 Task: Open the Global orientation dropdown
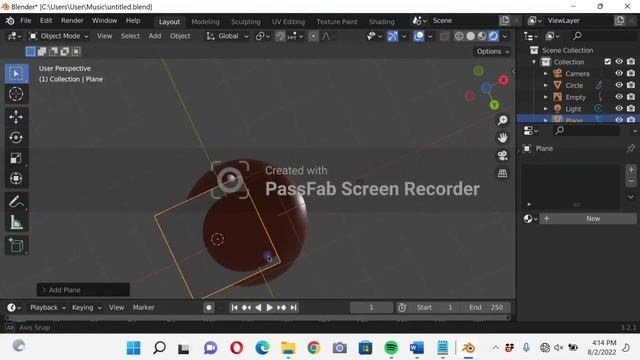point(227,36)
